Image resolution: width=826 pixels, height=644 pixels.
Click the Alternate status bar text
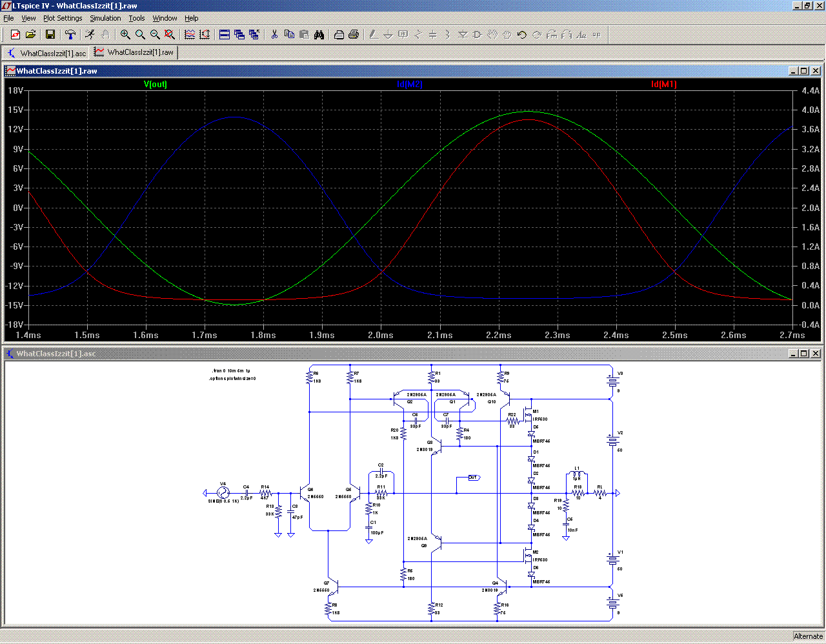(808, 636)
